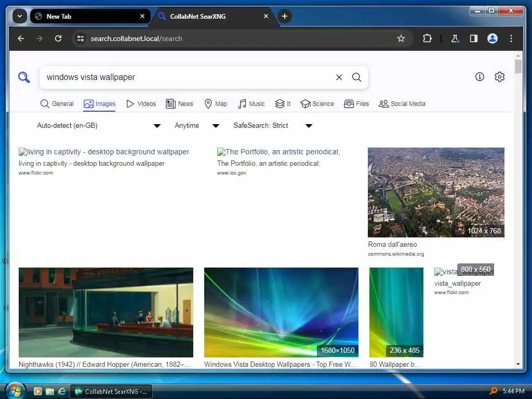Open Windows Vista Desktop Wallpapers 1680×1050 thumbnail
Image resolution: width=532 pixels, height=399 pixels.
pos(281,312)
